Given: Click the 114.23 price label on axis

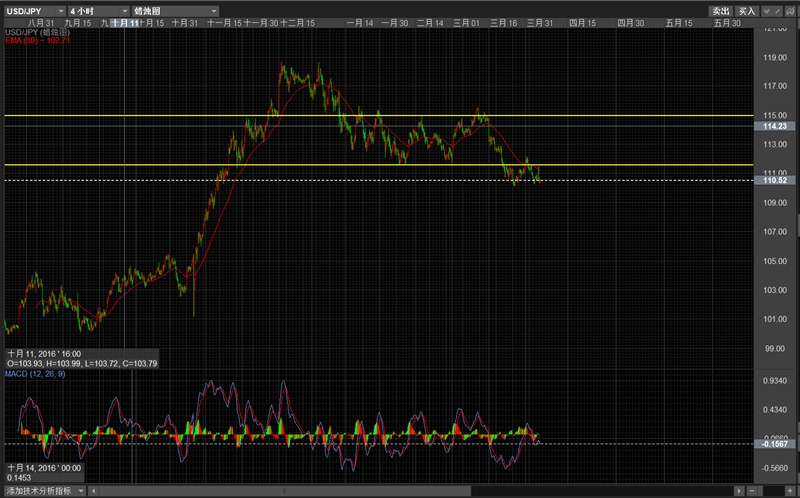Looking at the screenshot, I should click(774, 126).
